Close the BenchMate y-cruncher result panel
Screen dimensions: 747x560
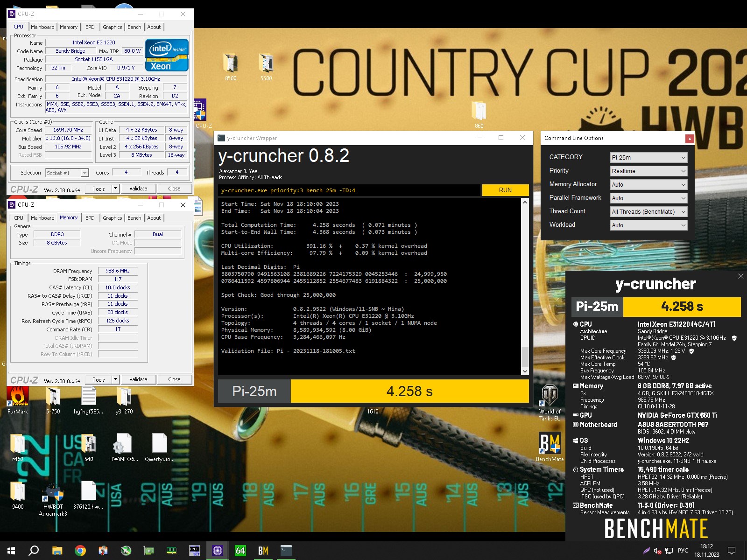pos(740,276)
